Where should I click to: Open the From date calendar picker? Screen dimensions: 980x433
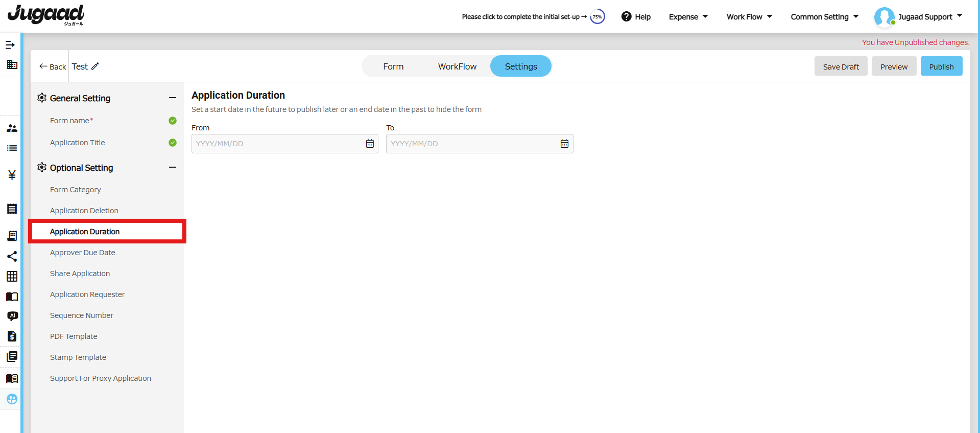370,144
